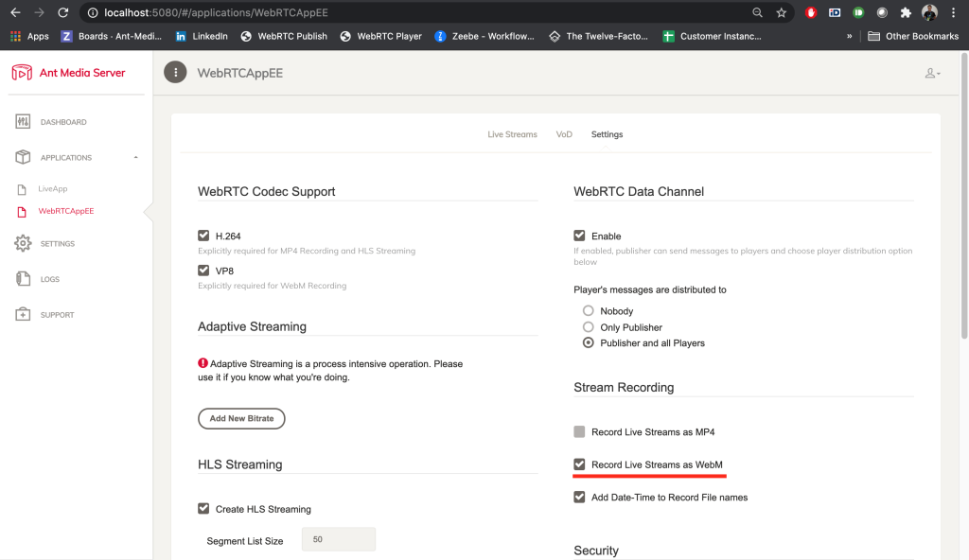Click the red WebRTCAppEE file icon

(x=22, y=212)
